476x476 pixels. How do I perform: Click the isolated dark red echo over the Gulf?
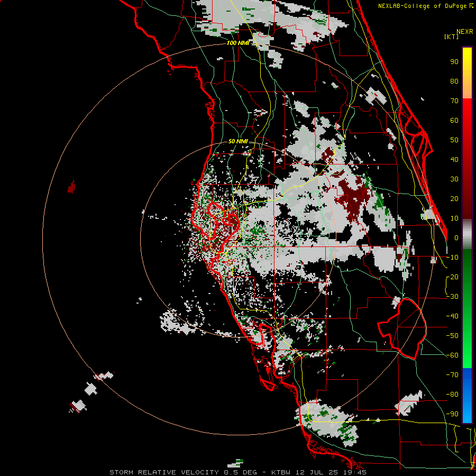(71, 187)
